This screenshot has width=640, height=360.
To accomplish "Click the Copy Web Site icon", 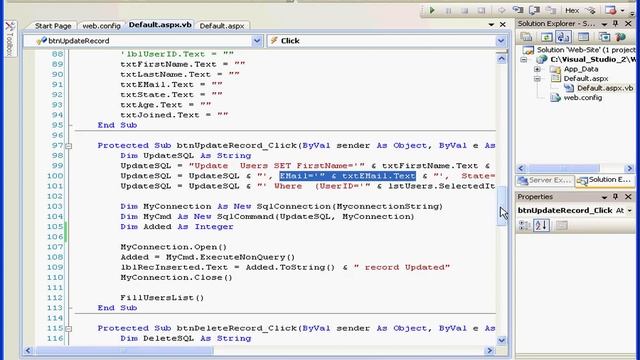I will (x=604, y=37).
